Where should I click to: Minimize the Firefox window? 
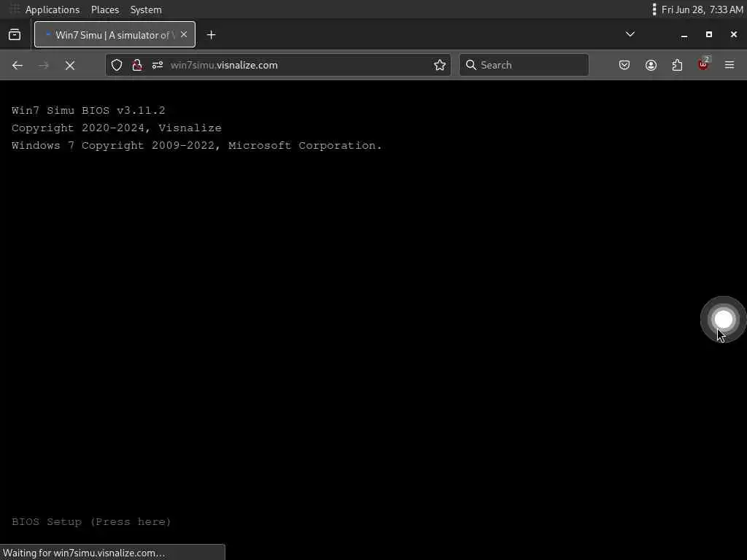click(x=684, y=35)
